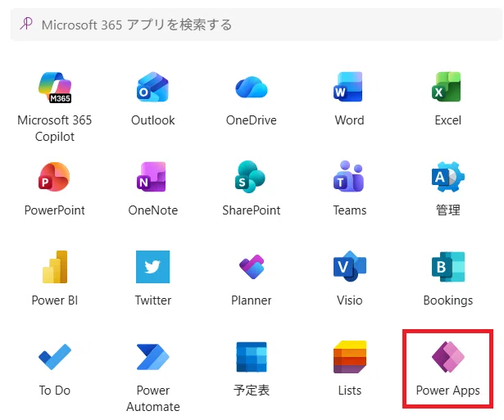Click the 'OneNote' label text
Viewport: 504px width, 420px height.
point(153,210)
